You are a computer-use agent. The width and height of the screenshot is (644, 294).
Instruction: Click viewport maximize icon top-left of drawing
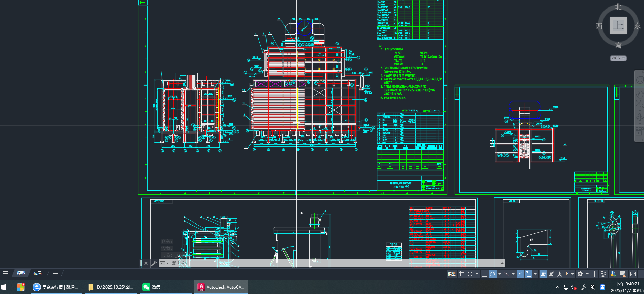[x=142, y=3]
